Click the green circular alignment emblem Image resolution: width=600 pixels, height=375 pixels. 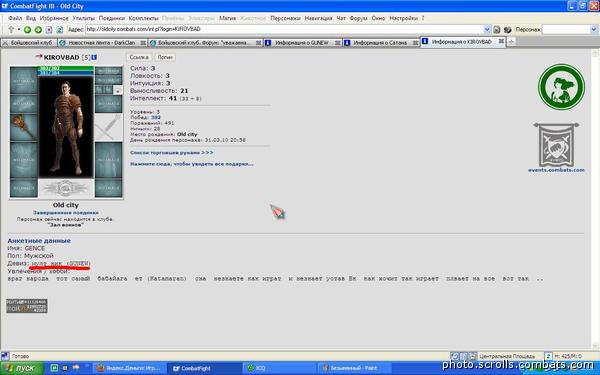[561, 87]
